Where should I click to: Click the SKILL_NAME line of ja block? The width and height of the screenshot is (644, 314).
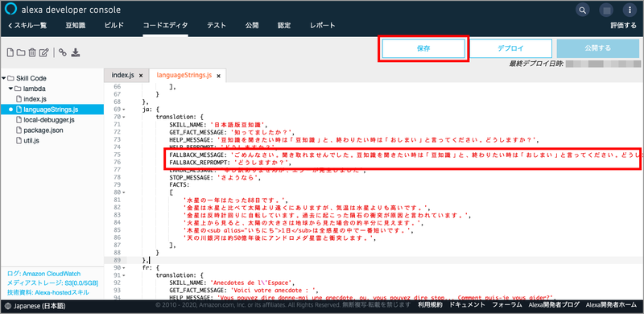click(218, 124)
